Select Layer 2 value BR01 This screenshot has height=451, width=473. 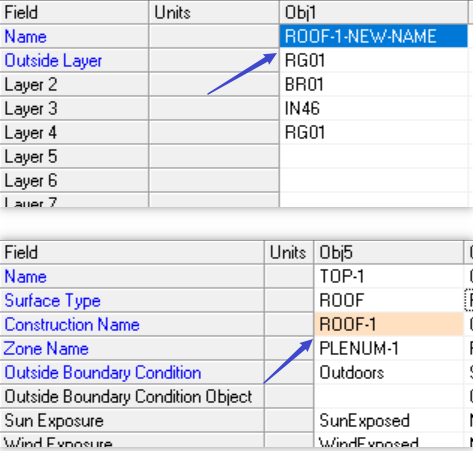point(374,84)
